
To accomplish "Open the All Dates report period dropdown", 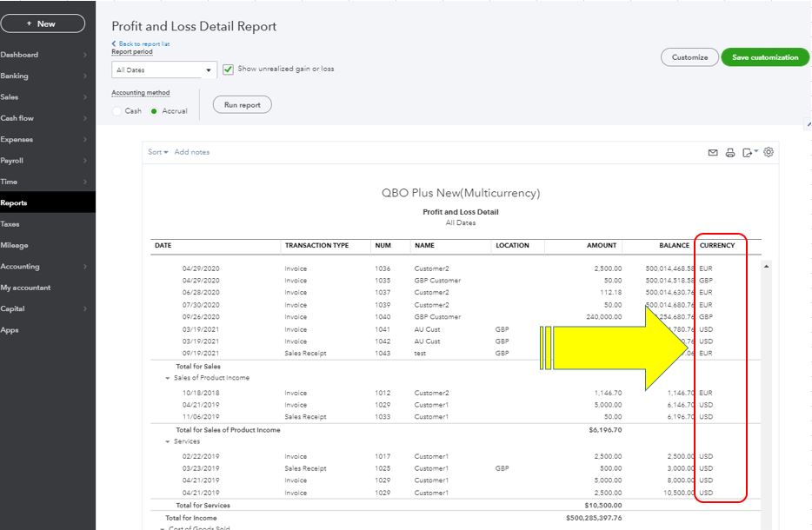I will [x=163, y=70].
